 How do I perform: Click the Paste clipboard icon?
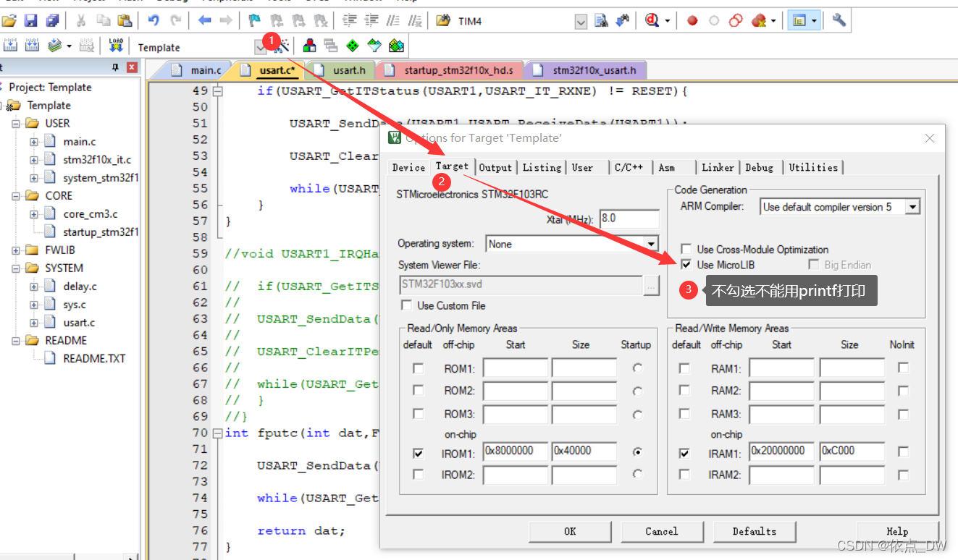coord(125,21)
